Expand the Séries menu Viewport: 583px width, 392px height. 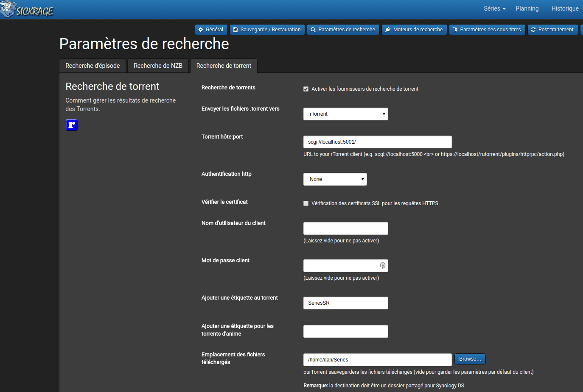point(495,8)
